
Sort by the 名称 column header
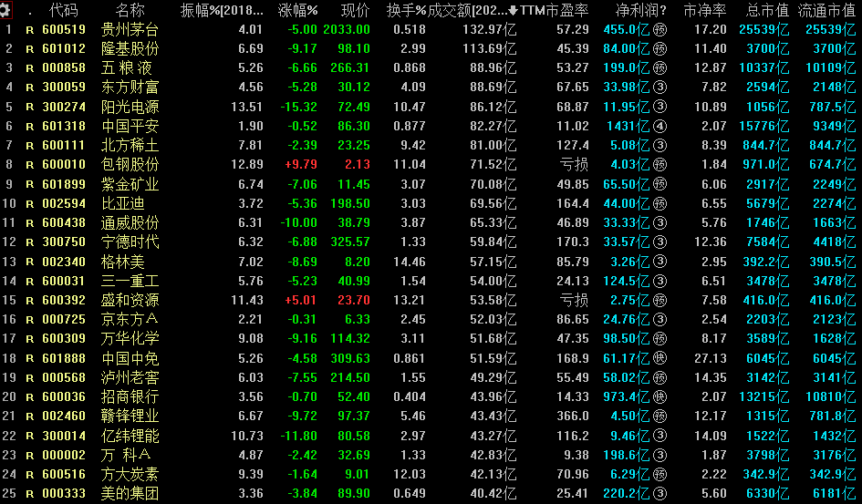tap(130, 10)
